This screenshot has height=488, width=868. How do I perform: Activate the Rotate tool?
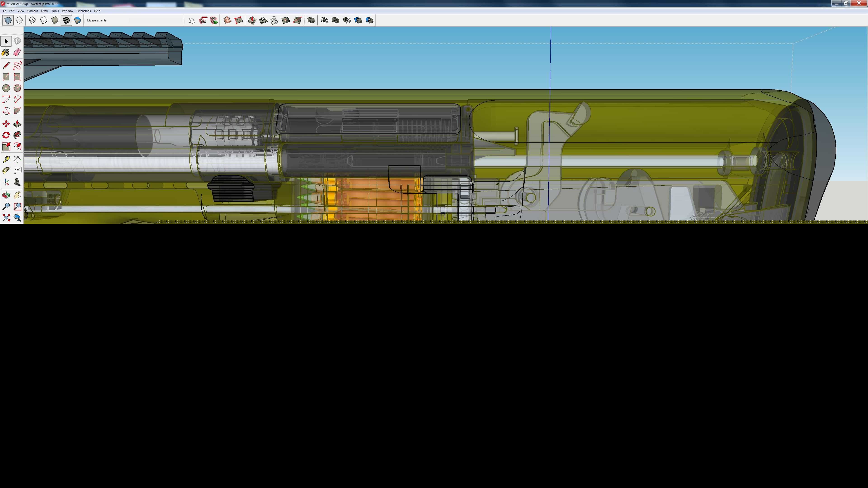6,135
